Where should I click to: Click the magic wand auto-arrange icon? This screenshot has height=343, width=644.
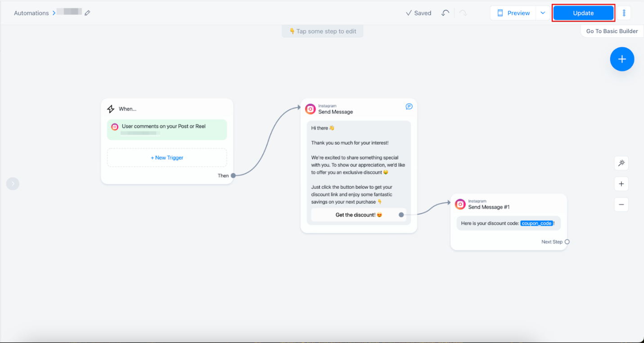click(x=621, y=163)
